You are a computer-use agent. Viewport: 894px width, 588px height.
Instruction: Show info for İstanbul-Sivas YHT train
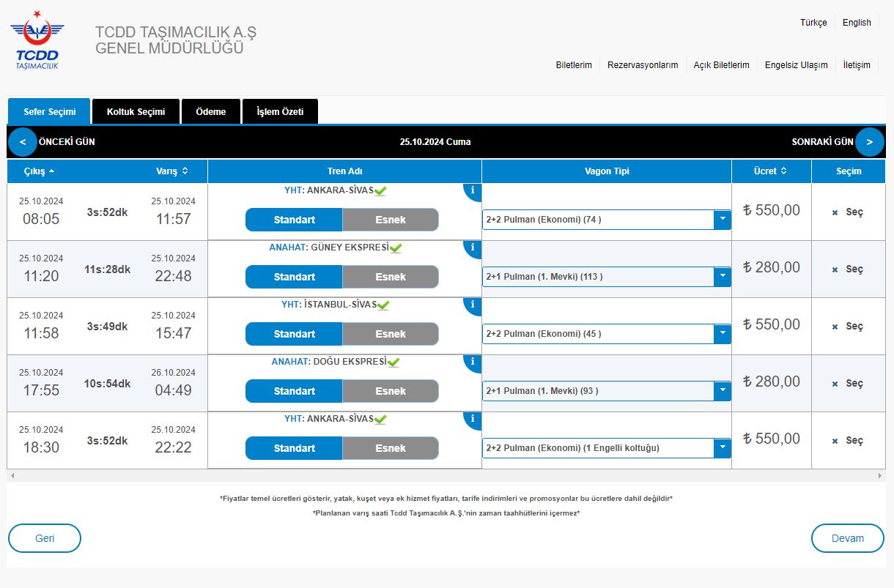pyautogui.click(x=473, y=305)
